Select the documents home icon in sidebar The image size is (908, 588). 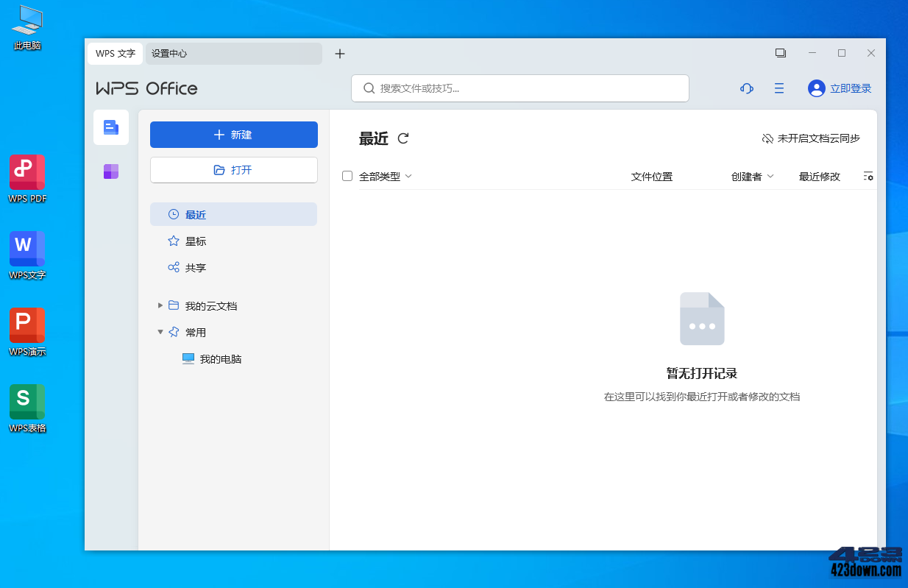tap(111, 127)
